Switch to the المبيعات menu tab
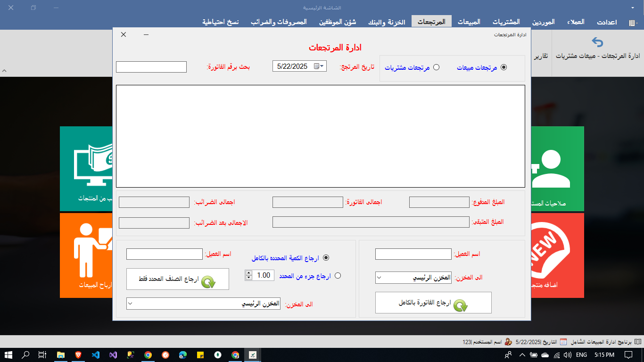The width and height of the screenshot is (644, 362). click(468, 21)
